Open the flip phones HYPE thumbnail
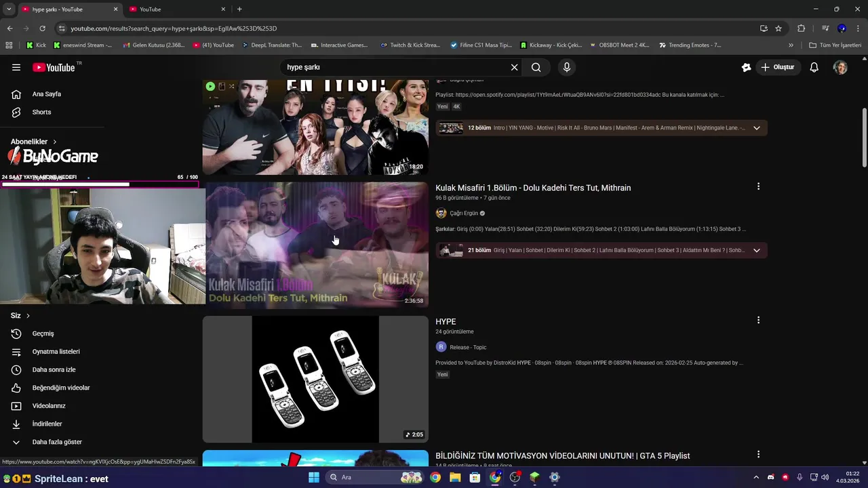 [x=315, y=379]
